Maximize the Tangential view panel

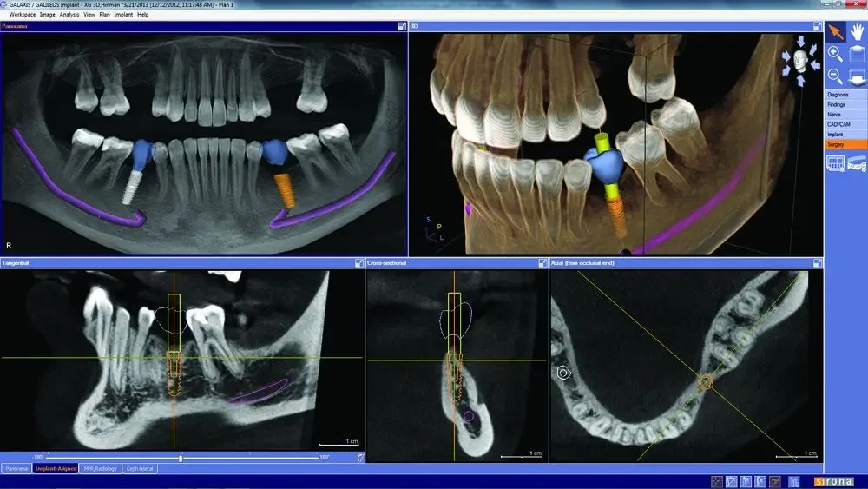359,263
